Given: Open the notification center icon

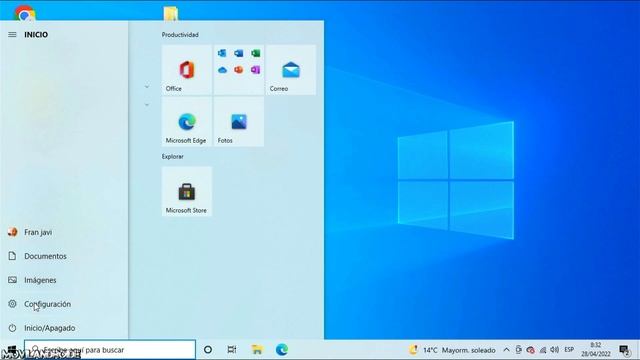Looking at the screenshot, I should pyautogui.click(x=624, y=350).
